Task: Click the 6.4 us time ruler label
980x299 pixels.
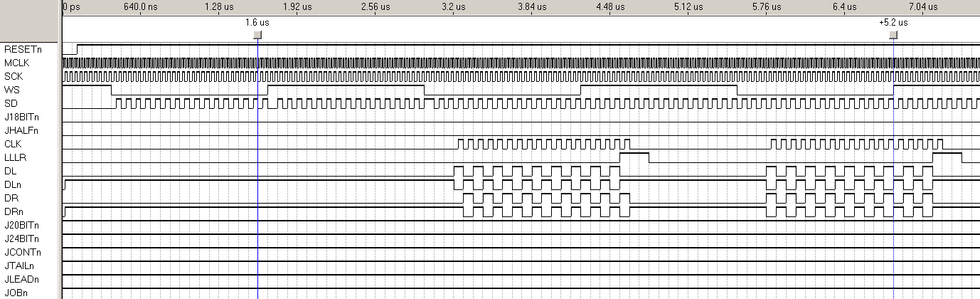Action: pos(843,7)
